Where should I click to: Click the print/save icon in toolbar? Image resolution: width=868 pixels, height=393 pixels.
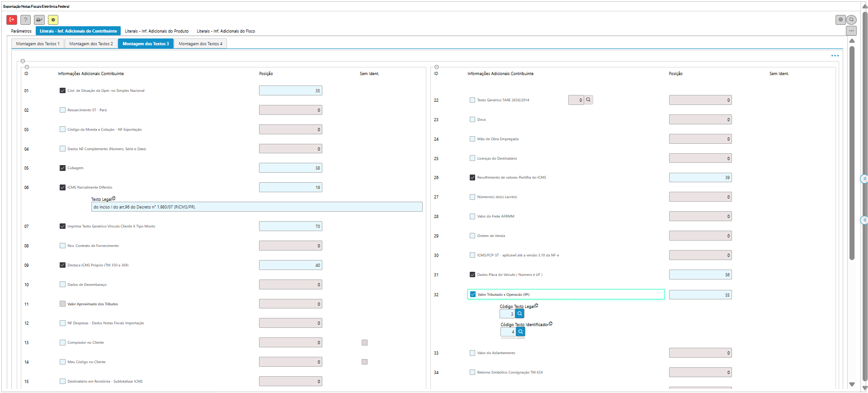(39, 20)
